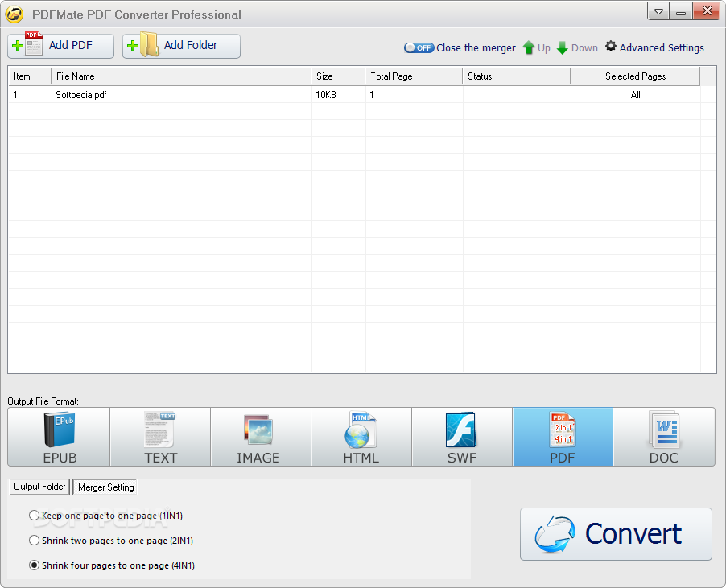Move file Up with green arrow
Viewport: 726px width, 588px height.
537,47
